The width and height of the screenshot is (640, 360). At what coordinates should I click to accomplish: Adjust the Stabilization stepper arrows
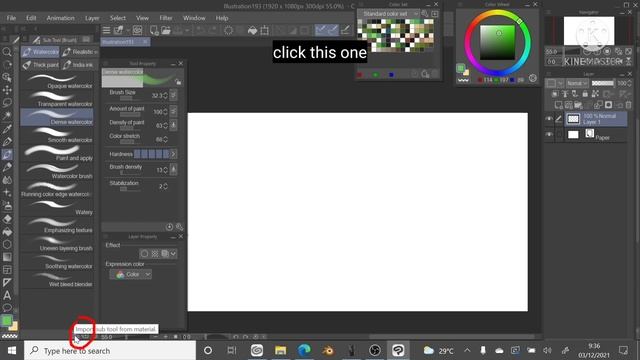(x=166, y=186)
